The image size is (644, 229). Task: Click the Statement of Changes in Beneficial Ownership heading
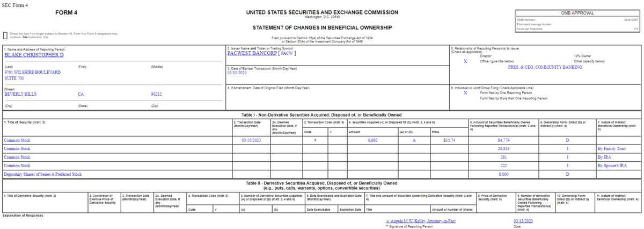pos(322,27)
